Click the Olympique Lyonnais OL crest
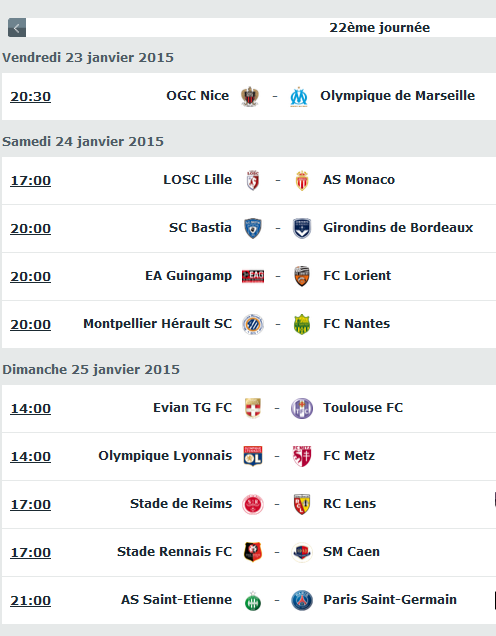 pos(253,456)
